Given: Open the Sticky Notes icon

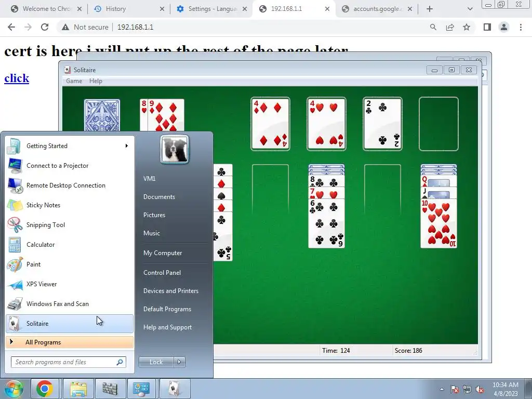Looking at the screenshot, I should 14,205.
